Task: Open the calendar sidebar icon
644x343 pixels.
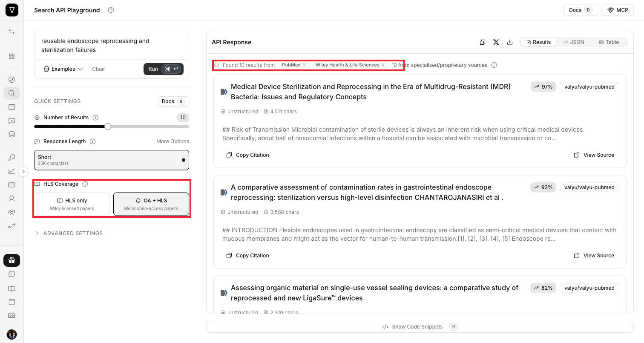Action: (12, 302)
